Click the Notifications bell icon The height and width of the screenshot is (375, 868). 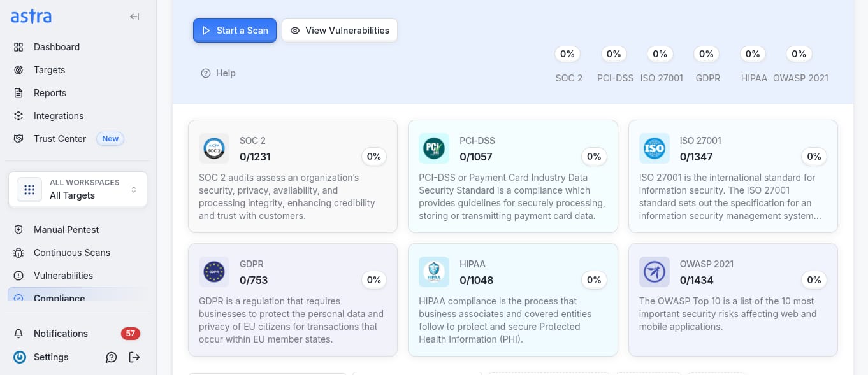pyautogui.click(x=19, y=334)
